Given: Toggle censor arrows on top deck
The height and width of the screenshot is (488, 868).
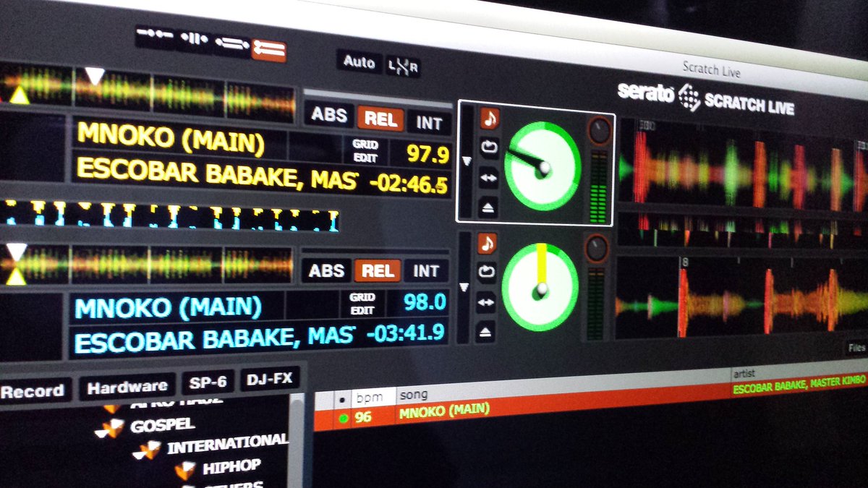Looking at the screenshot, I should pos(488,177).
